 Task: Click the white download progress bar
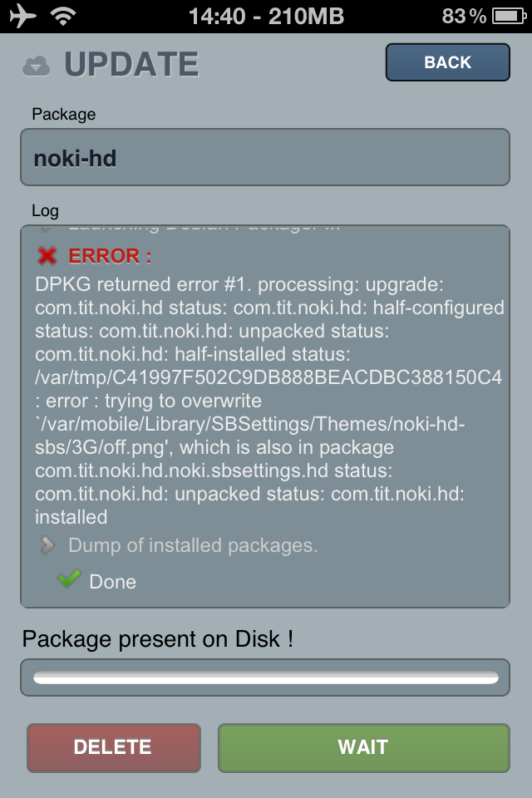point(264,677)
